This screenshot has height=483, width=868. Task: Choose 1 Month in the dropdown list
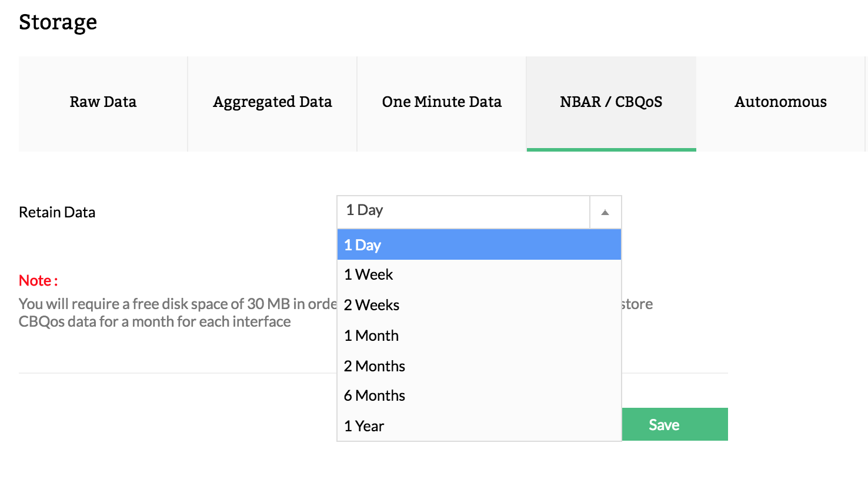[x=479, y=336]
